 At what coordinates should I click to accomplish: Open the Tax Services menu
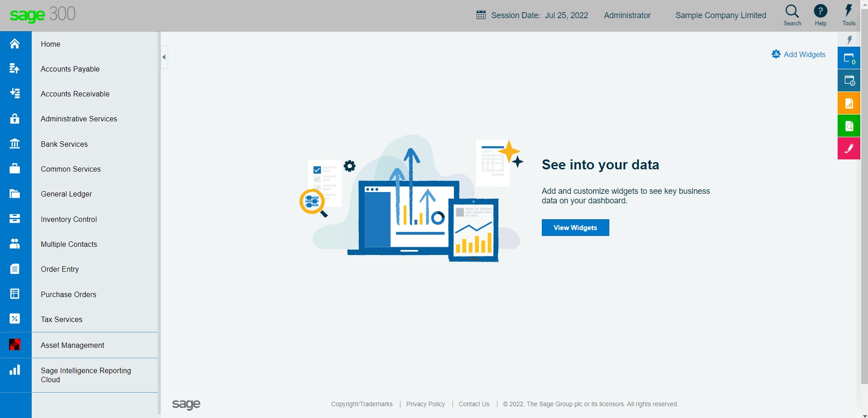click(62, 319)
